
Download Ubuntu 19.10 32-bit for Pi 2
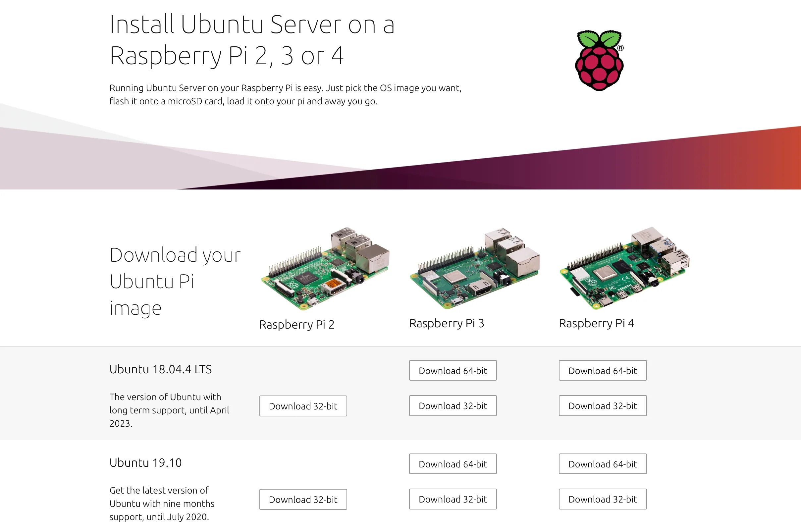(303, 499)
